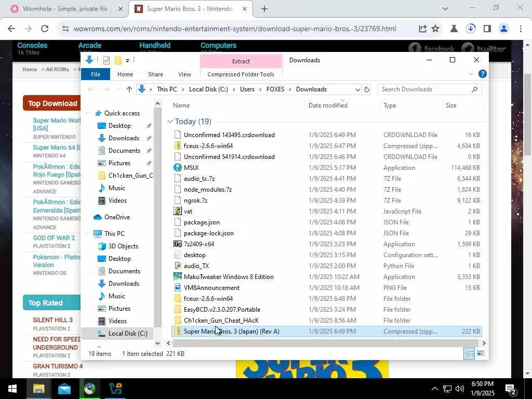Viewport: 532px width, 399px height.
Task: Select MakuTweaker Windows 8 Edition icon
Action: coord(178,277)
